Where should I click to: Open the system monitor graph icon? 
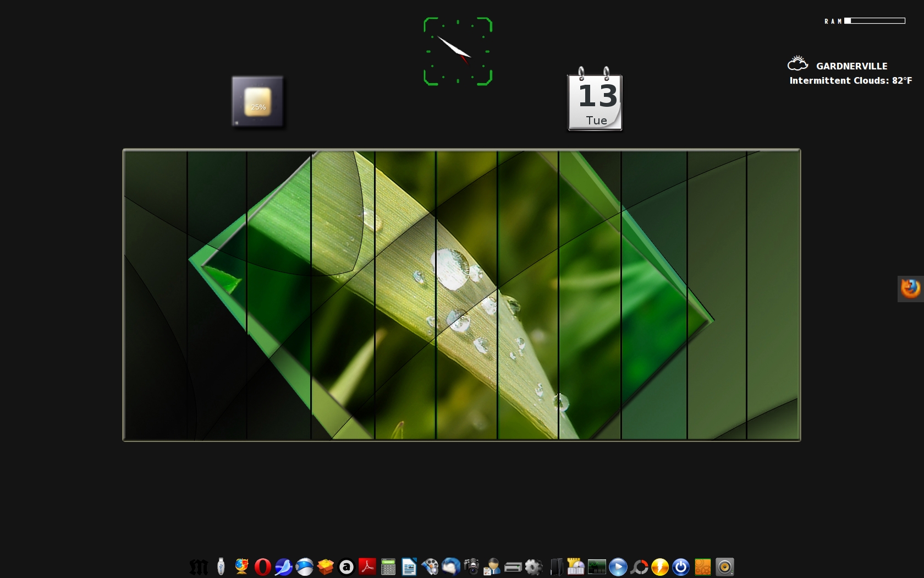(597, 567)
